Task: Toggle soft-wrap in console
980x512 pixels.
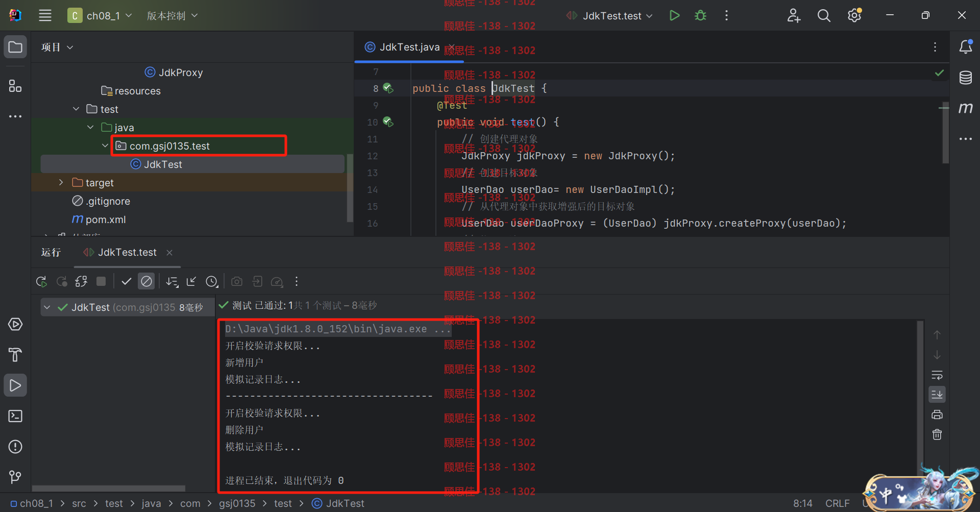Action: point(937,375)
